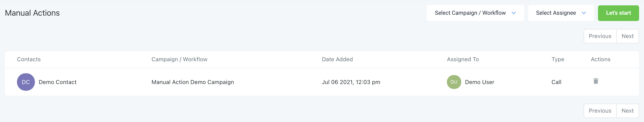The width and height of the screenshot is (644, 122).
Task: Go to Previous page using top pagination
Action: tap(600, 36)
